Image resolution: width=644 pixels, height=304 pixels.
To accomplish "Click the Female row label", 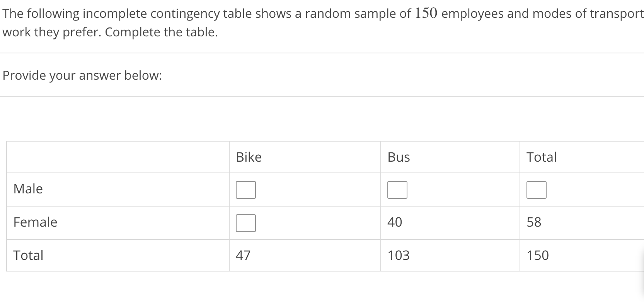I will [35, 222].
